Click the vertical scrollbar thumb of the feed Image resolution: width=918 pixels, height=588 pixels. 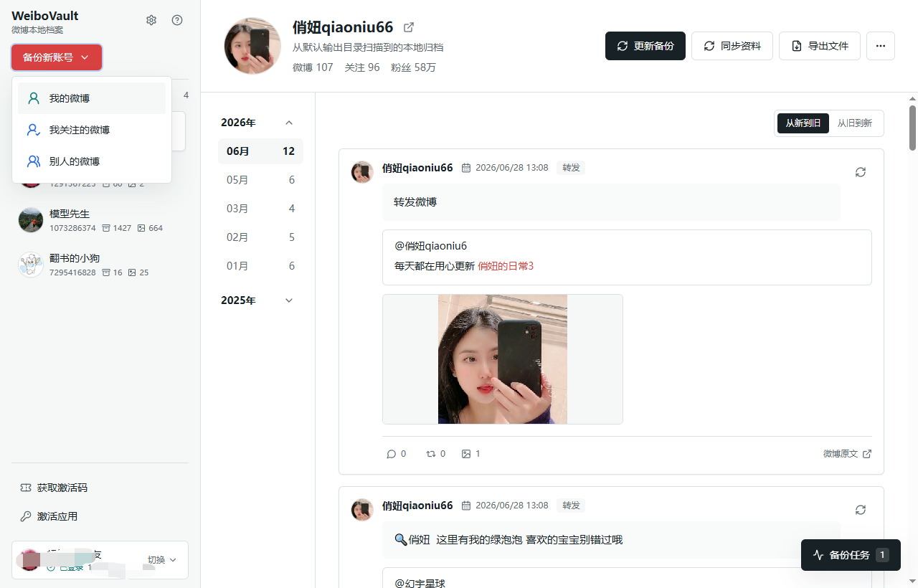click(912, 128)
